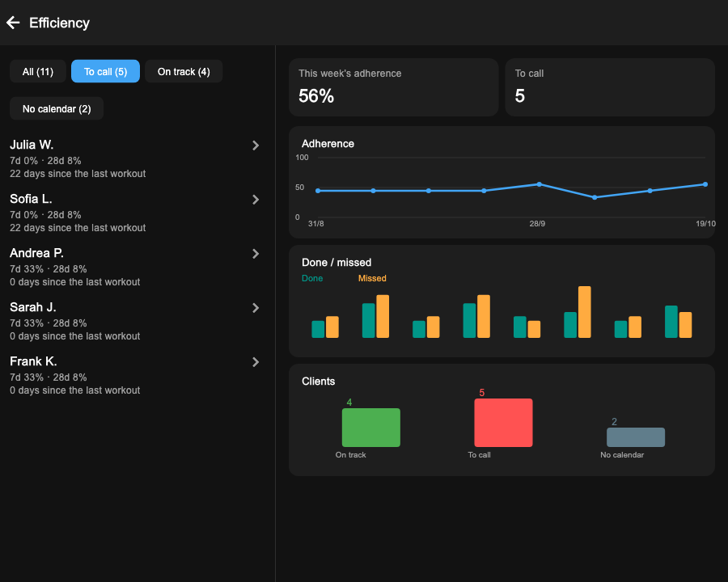Viewport: 728px width, 582px height.
Task: Click the green On track bar
Action: click(x=371, y=428)
